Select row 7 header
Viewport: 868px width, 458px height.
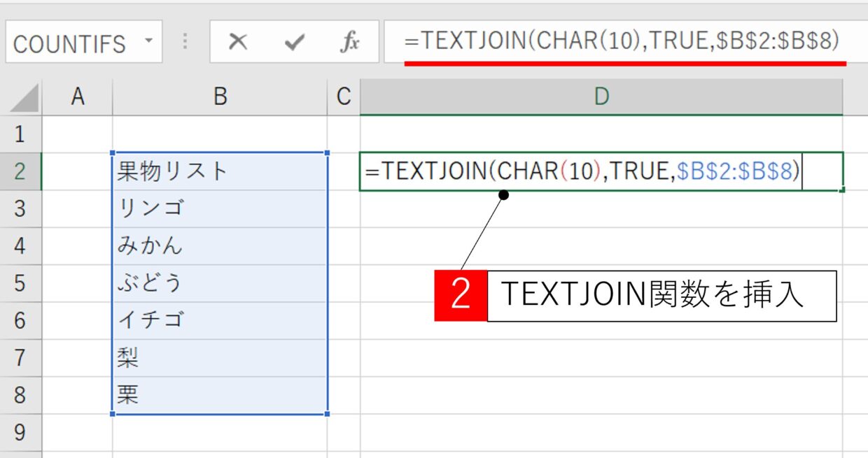tap(20, 358)
